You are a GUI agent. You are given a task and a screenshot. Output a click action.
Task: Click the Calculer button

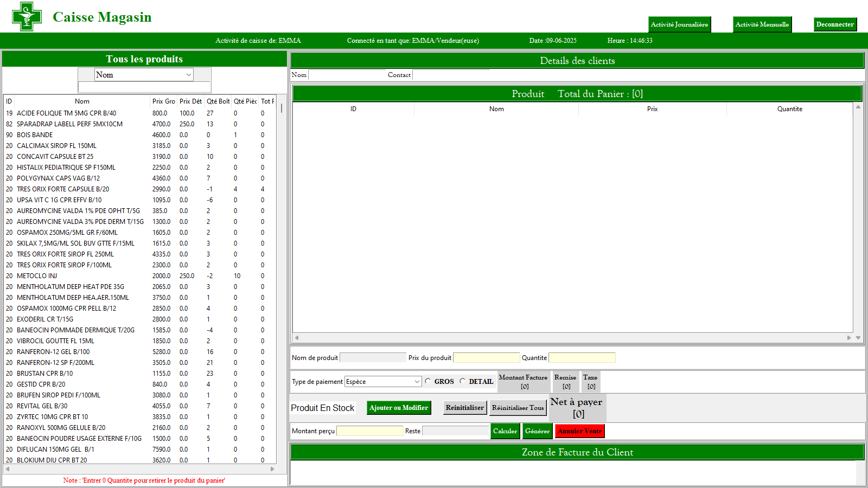click(x=505, y=431)
